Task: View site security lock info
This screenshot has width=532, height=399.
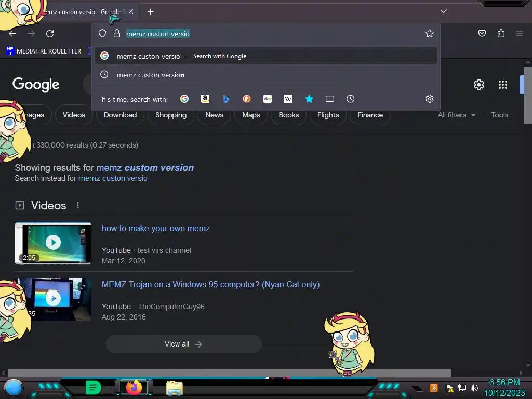Action: click(117, 33)
